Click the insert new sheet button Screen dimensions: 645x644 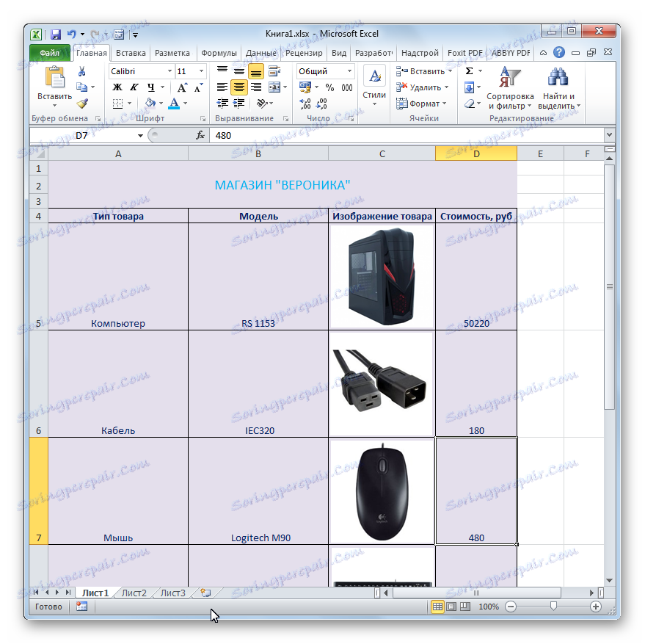pos(205,593)
